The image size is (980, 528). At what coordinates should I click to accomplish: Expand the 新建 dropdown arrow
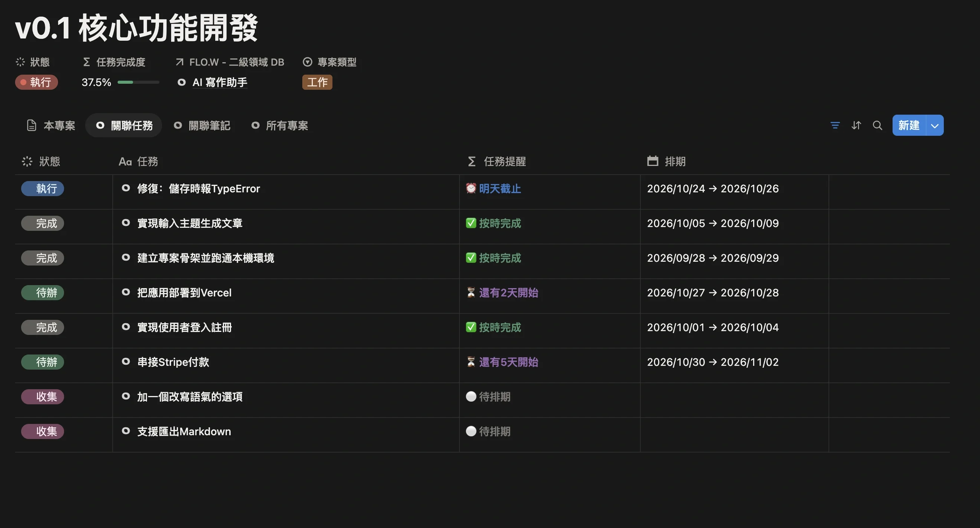point(935,125)
